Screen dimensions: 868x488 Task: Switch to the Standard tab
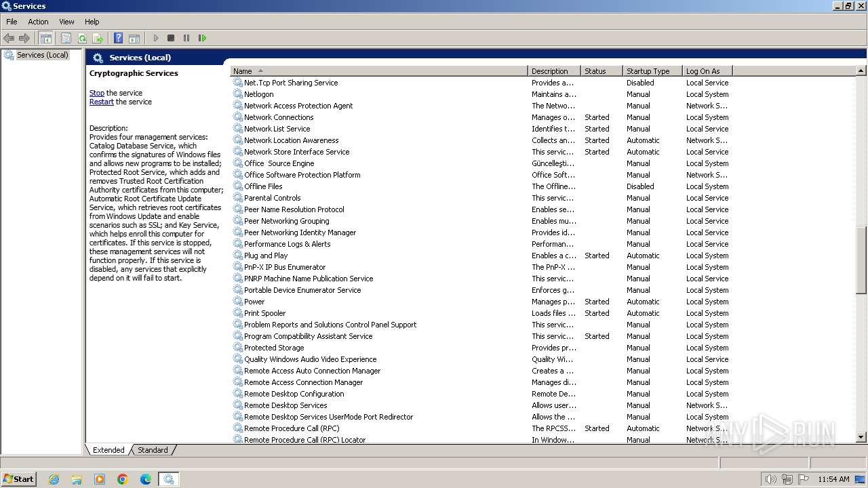[x=153, y=450]
